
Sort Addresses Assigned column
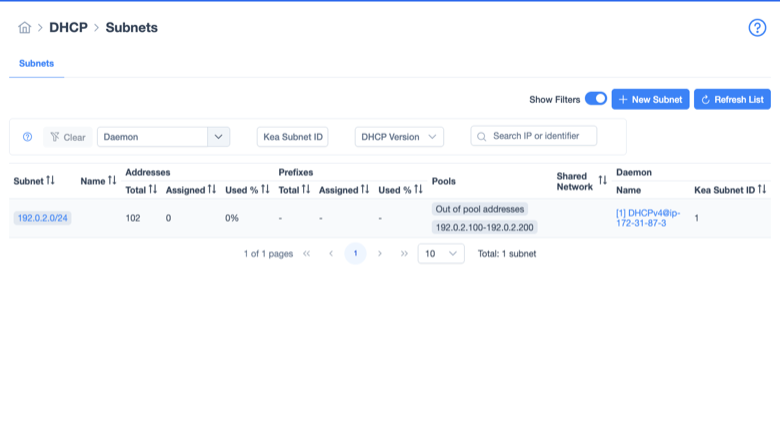[212, 189]
